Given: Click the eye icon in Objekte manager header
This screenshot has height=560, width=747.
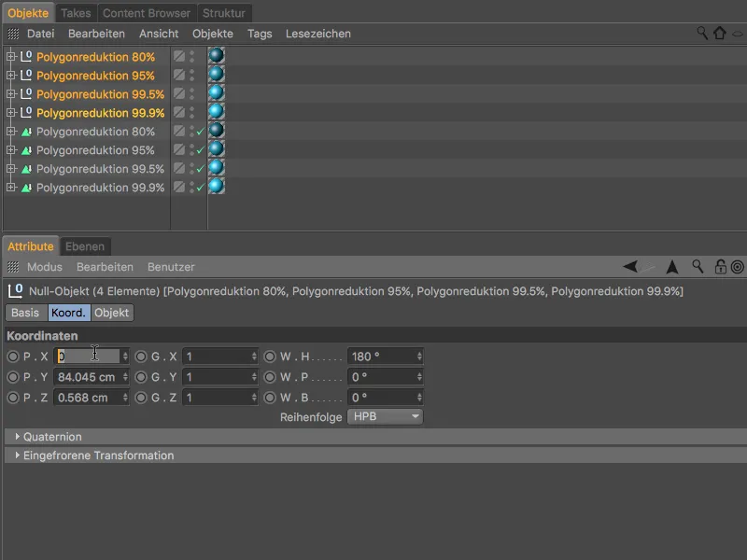Looking at the screenshot, I should 738,34.
